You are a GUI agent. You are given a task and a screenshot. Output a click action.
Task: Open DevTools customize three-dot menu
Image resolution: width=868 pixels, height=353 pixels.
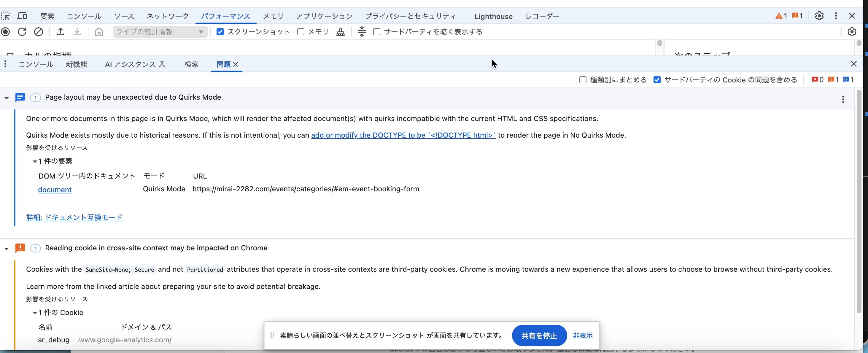[x=836, y=16]
